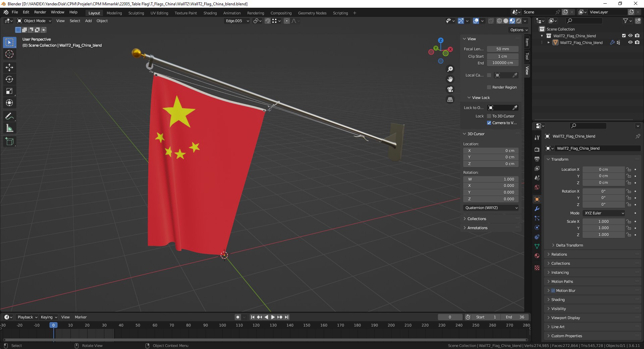The width and height of the screenshot is (644, 349).
Task: Open the Physics properties tab
Action: click(x=537, y=228)
